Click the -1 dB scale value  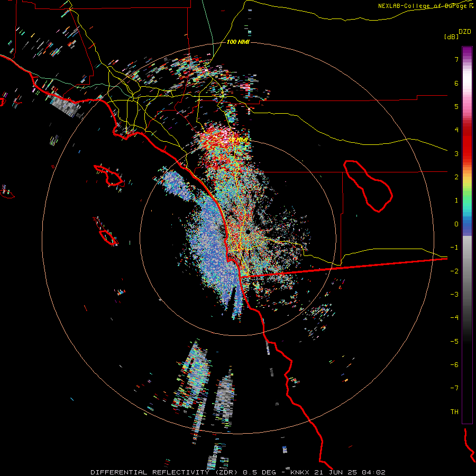coord(454,248)
